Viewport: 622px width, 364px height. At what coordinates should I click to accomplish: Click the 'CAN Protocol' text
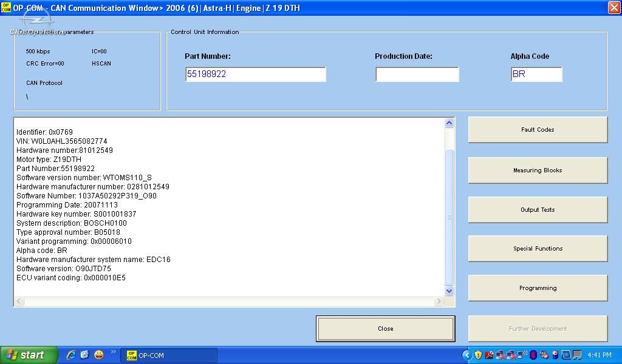click(44, 83)
